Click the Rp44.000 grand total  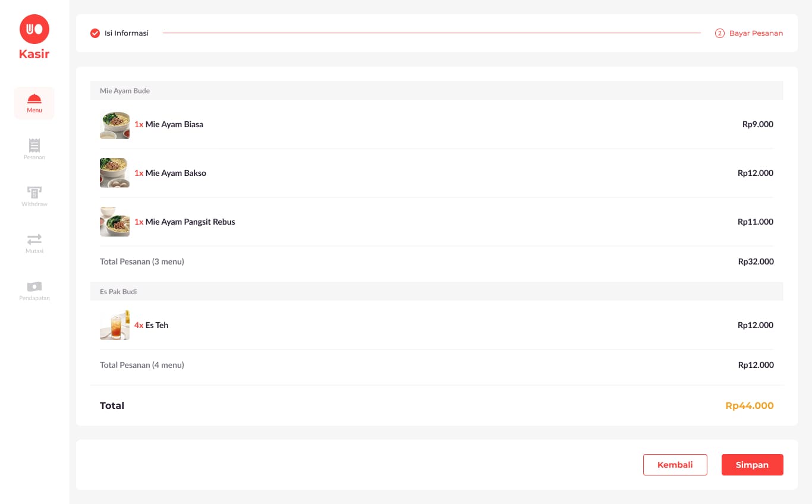click(750, 406)
